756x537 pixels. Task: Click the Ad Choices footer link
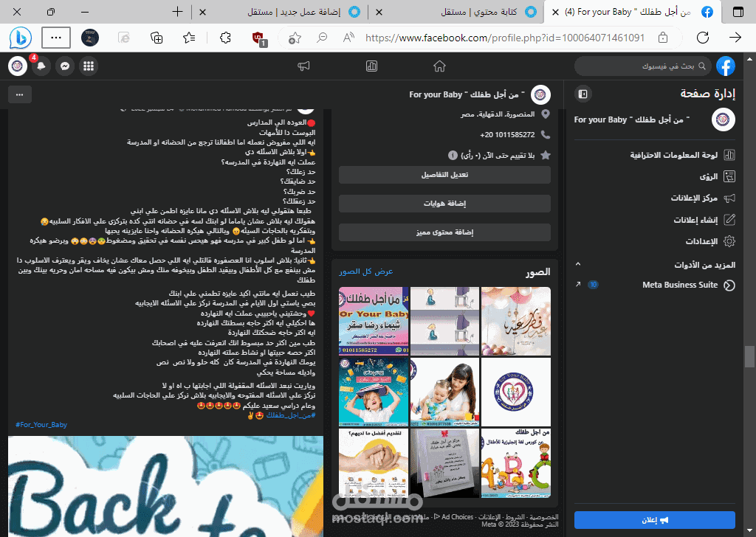point(457,517)
